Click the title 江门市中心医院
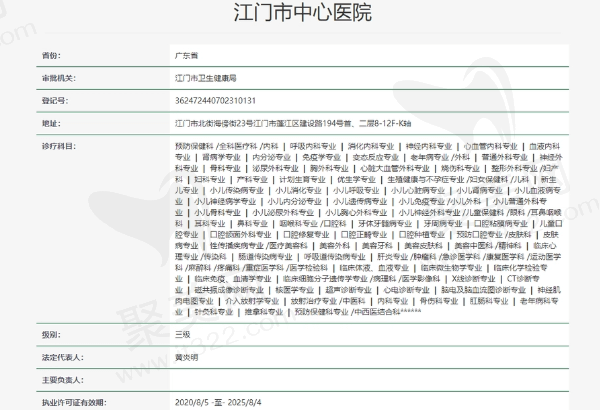The width and height of the screenshot is (600, 410). (302, 13)
